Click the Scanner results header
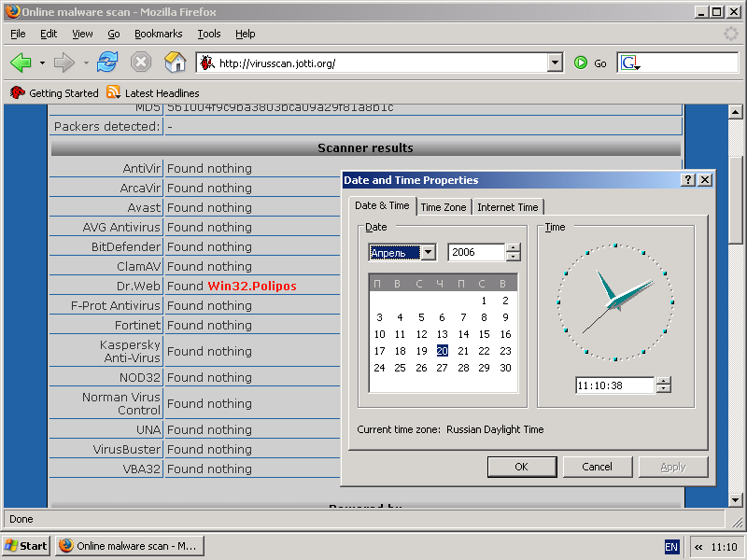This screenshot has height=560, width=747. (x=365, y=148)
